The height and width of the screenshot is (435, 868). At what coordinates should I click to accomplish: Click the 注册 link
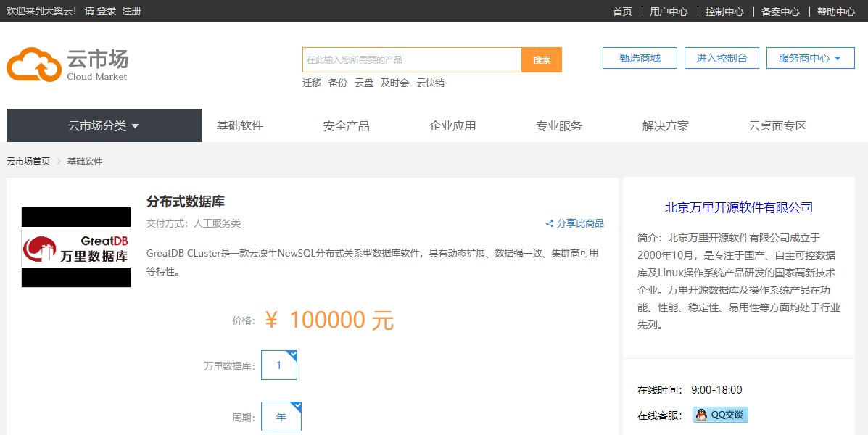[132, 12]
